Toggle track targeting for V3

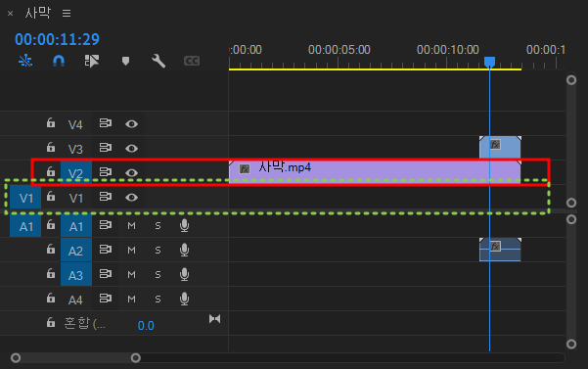pyautogui.click(x=75, y=149)
